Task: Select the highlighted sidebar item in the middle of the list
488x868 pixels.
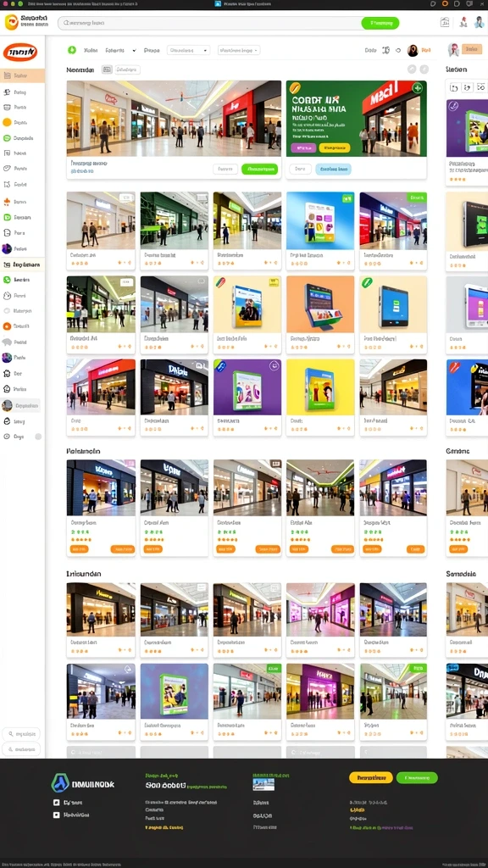Action: tap(22, 264)
